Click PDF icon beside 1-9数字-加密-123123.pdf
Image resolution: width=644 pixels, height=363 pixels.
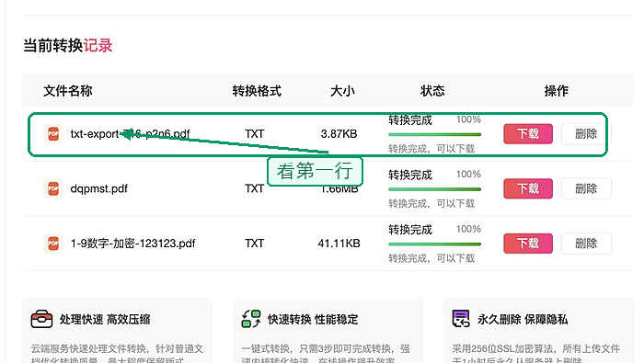(53, 244)
